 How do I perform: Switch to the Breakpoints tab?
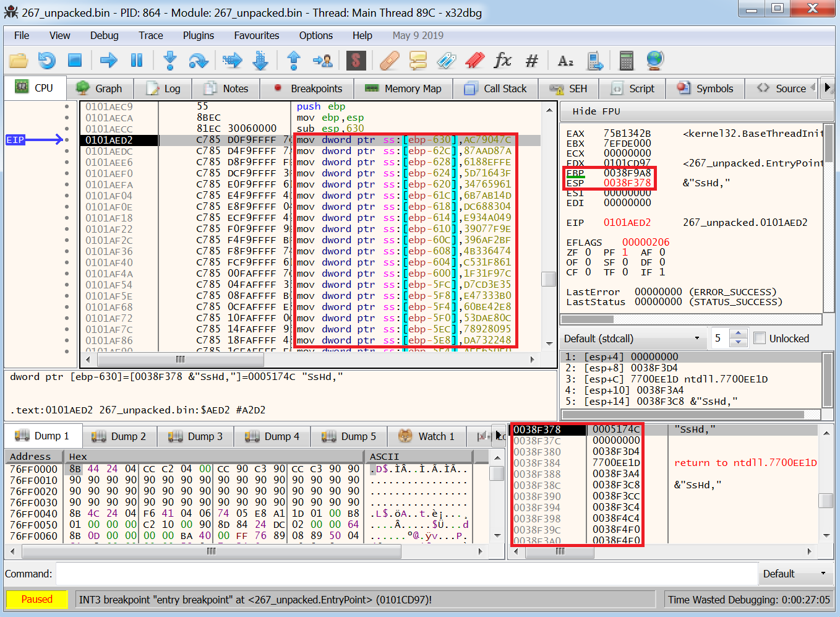coord(307,88)
